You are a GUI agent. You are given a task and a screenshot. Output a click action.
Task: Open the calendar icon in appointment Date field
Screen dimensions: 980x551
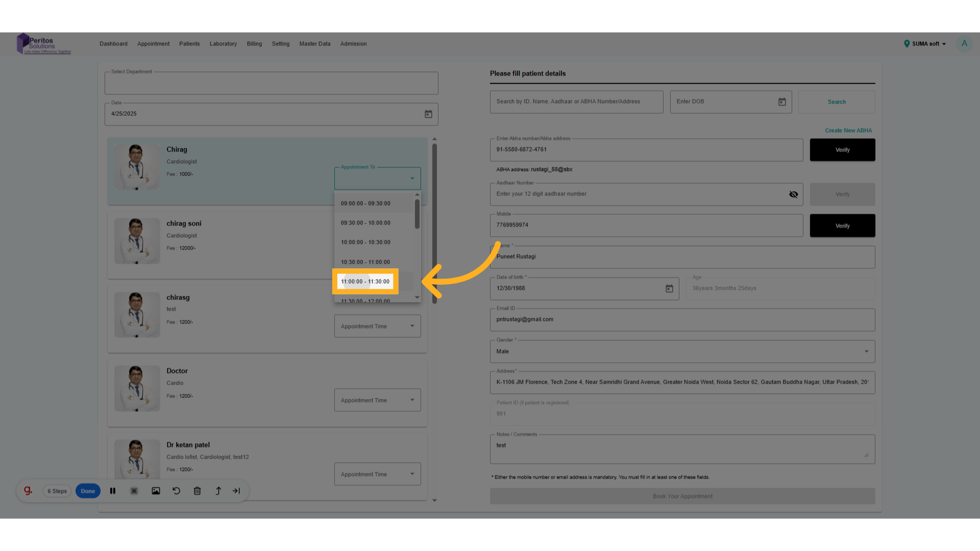click(428, 114)
